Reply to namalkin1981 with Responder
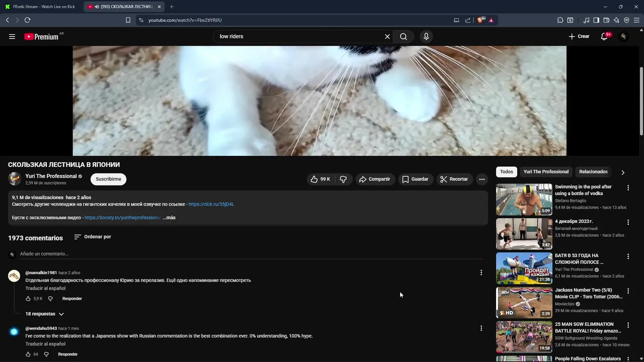 click(72, 299)
